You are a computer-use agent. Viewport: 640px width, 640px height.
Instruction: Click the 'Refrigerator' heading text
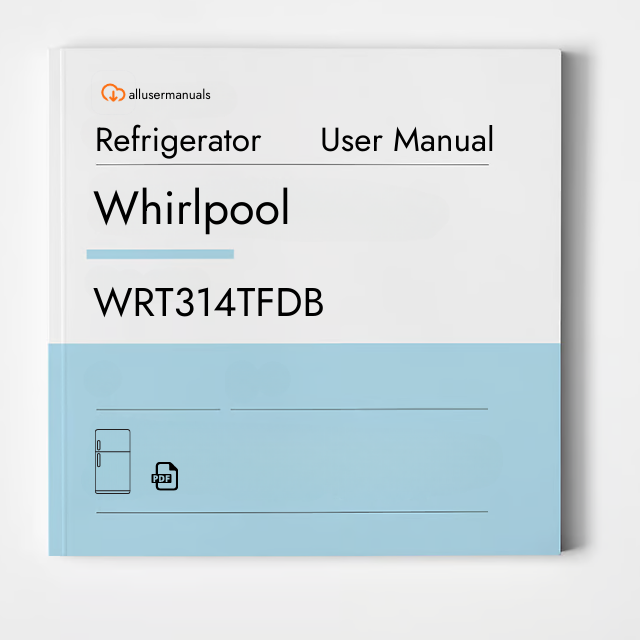[x=178, y=141]
